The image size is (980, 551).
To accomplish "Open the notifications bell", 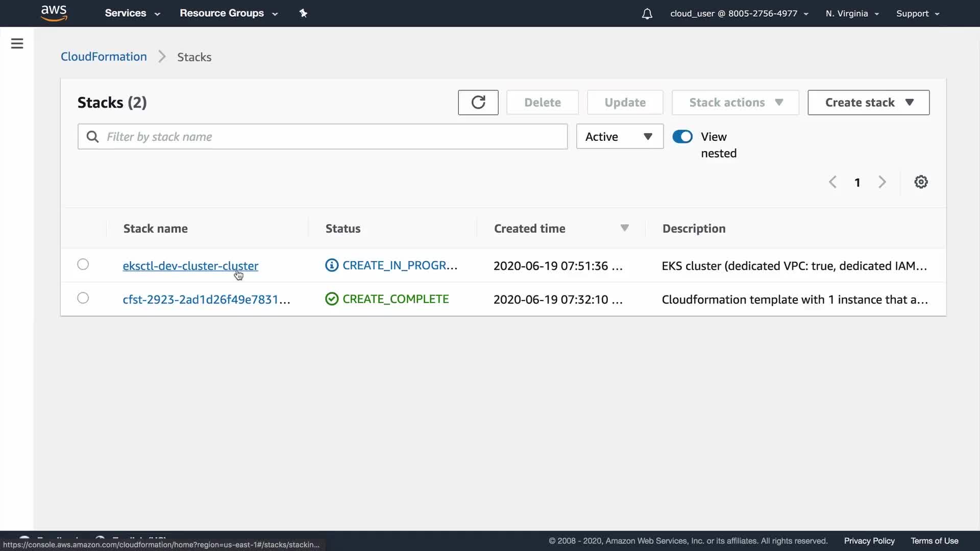I will (x=647, y=14).
